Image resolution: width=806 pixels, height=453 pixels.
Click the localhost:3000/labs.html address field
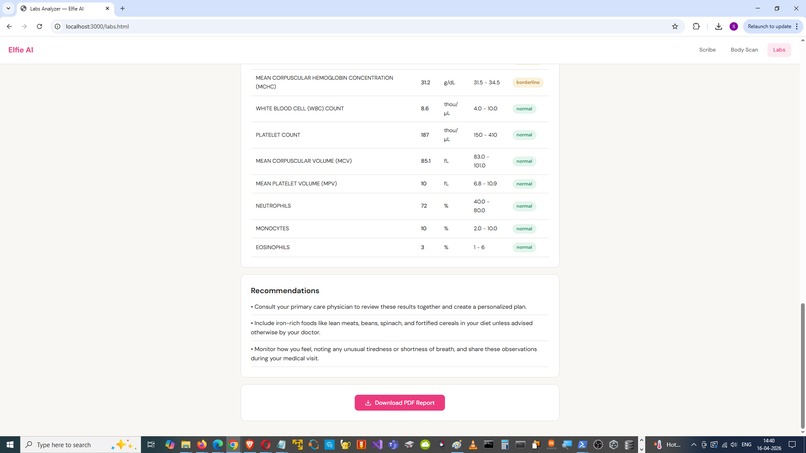[x=360, y=26]
